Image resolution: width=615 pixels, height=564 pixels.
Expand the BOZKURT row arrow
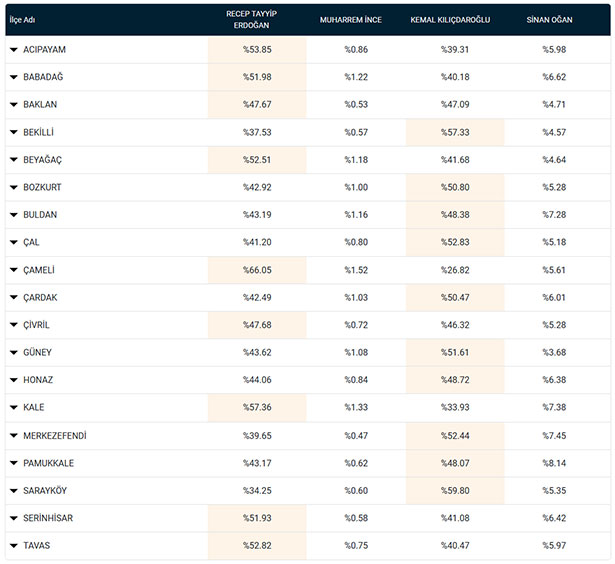click(14, 187)
